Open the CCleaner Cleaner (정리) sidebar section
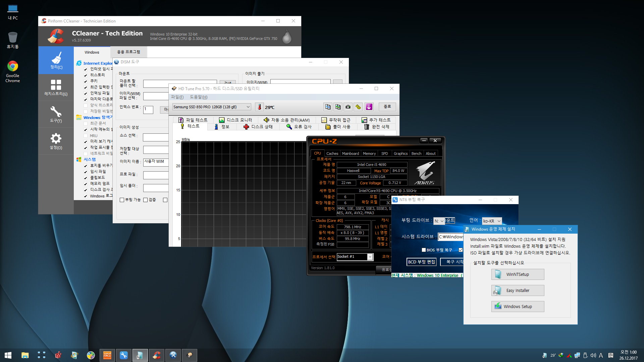The height and width of the screenshot is (362, 644). (56, 60)
